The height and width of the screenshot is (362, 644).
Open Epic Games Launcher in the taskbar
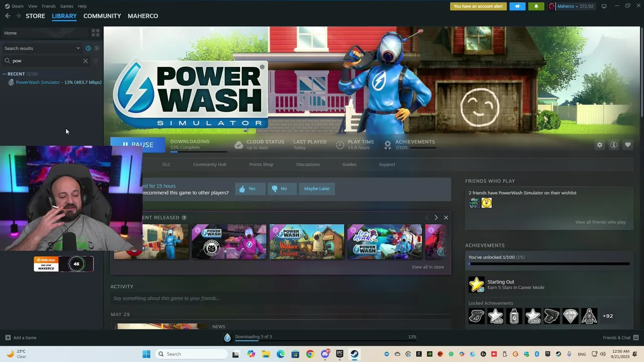pos(340,354)
